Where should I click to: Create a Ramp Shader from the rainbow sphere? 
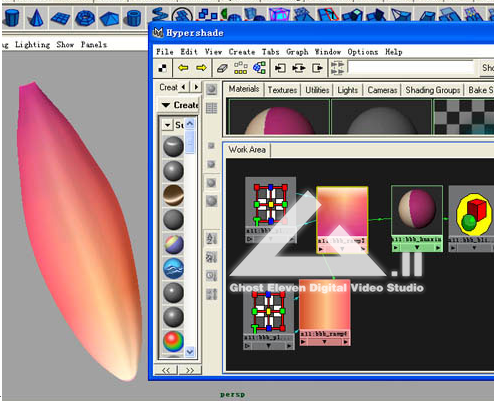click(x=173, y=341)
